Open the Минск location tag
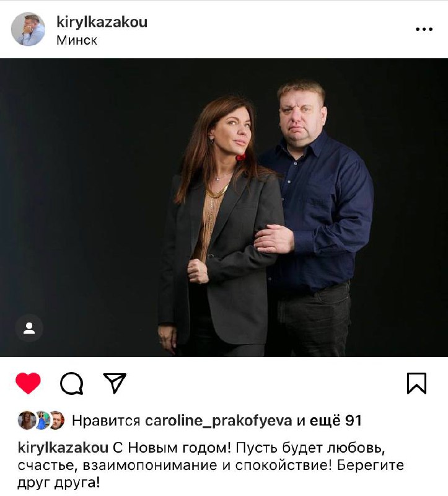 tap(77, 40)
